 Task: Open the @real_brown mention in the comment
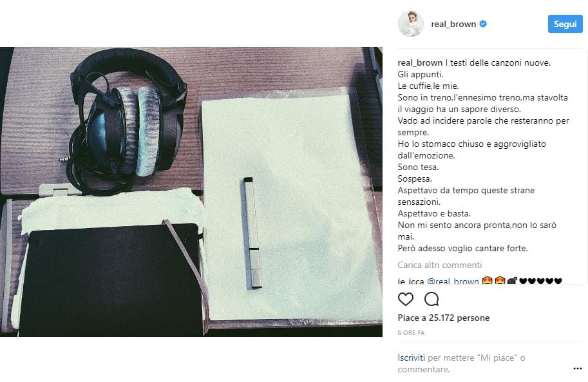coord(453,281)
